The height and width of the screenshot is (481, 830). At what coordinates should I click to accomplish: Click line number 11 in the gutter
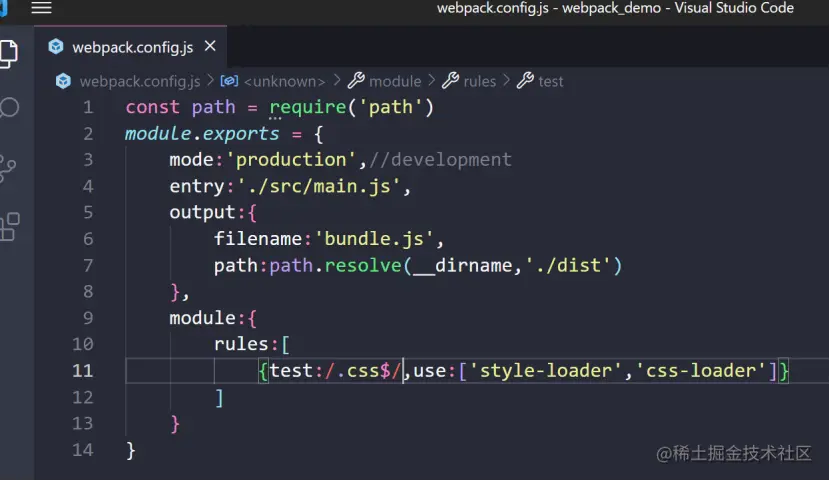83,370
